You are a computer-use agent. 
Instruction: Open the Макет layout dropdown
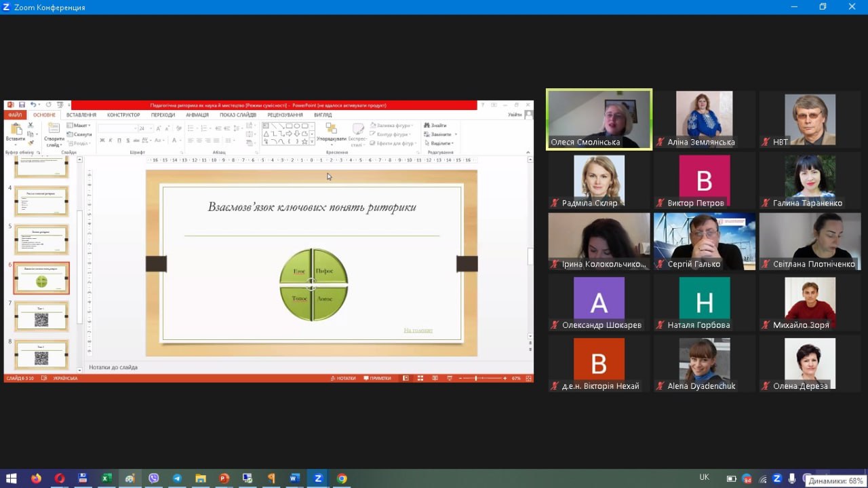coord(79,126)
